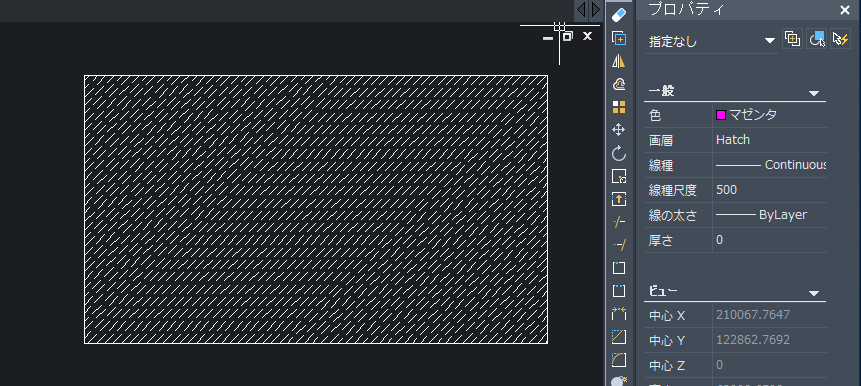
Task: Select the Copy objects tool
Action: tap(619, 38)
